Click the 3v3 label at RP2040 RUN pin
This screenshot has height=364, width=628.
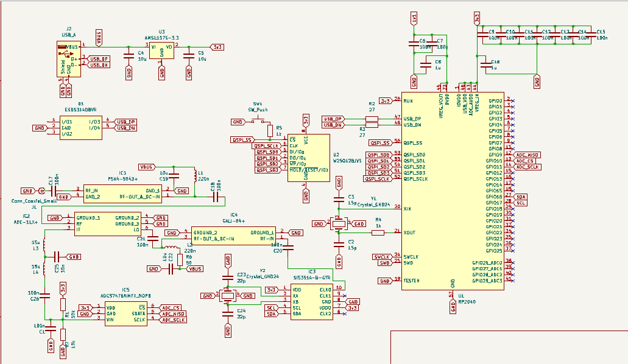pyautogui.click(x=386, y=101)
